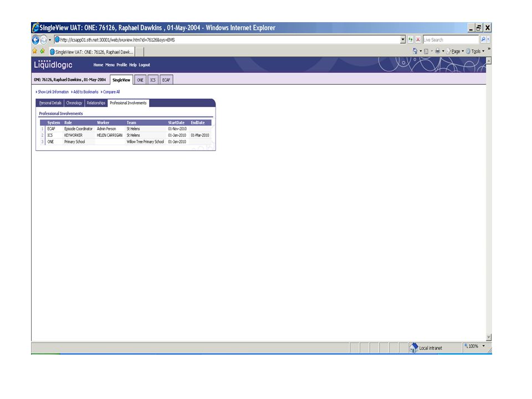
Task: Click the Liquidlogic logo
Action: click(53, 64)
